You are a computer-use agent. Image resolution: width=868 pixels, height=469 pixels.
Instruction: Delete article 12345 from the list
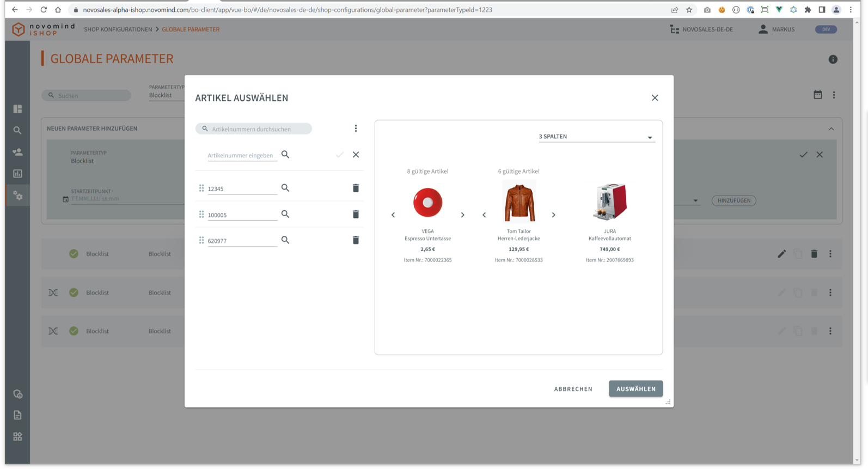point(356,188)
